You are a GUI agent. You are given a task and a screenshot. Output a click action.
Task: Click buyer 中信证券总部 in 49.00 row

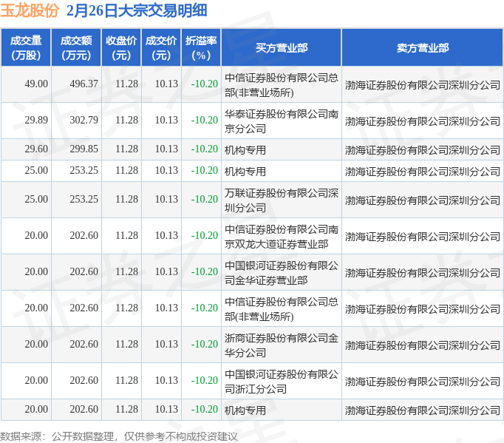click(282, 84)
